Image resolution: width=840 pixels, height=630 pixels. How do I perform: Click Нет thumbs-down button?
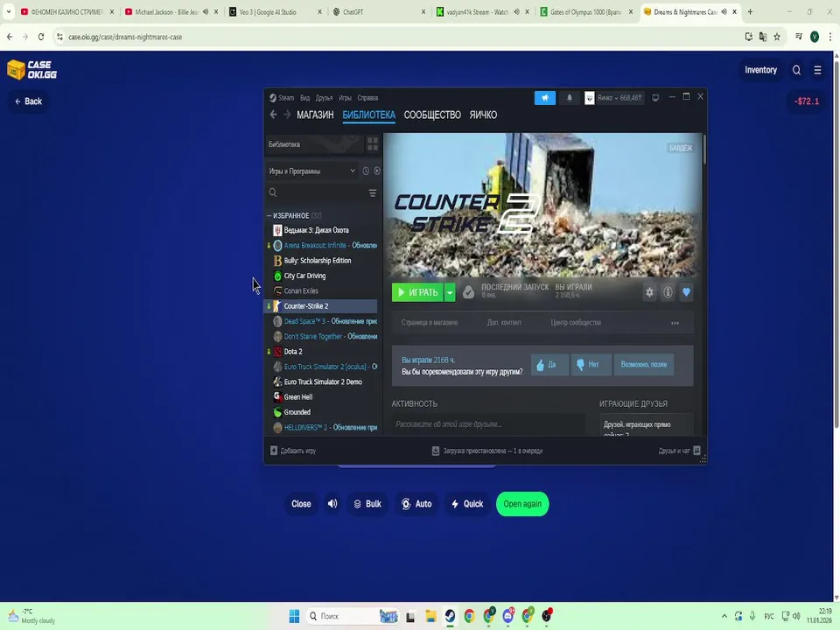coord(591,364)
